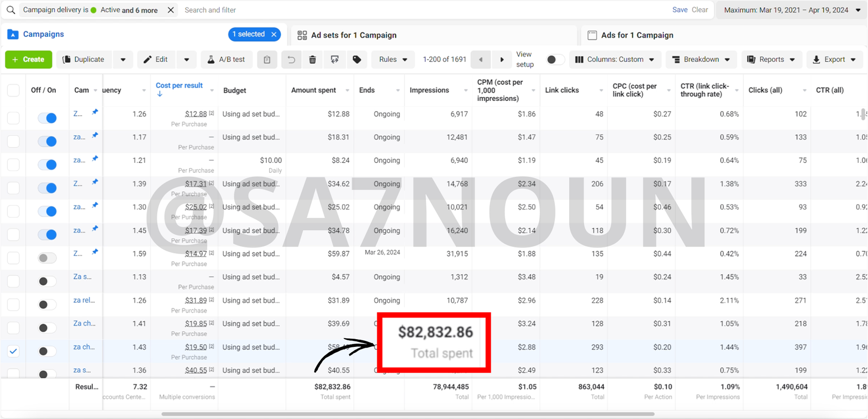This screenshot has height=419, width=868.
Task: Open the 'Za s...' campaign with $4.57 spent
Action: coord(82,277)
